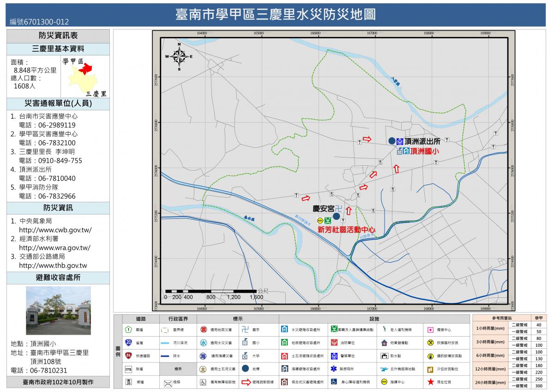Click the map distance scale bar

[x=211, y=291]
